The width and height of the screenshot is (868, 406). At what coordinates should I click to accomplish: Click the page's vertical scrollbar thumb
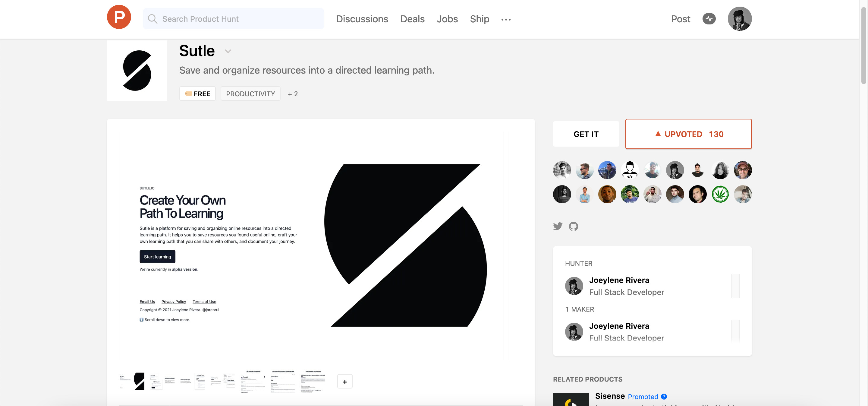[863, 46]
